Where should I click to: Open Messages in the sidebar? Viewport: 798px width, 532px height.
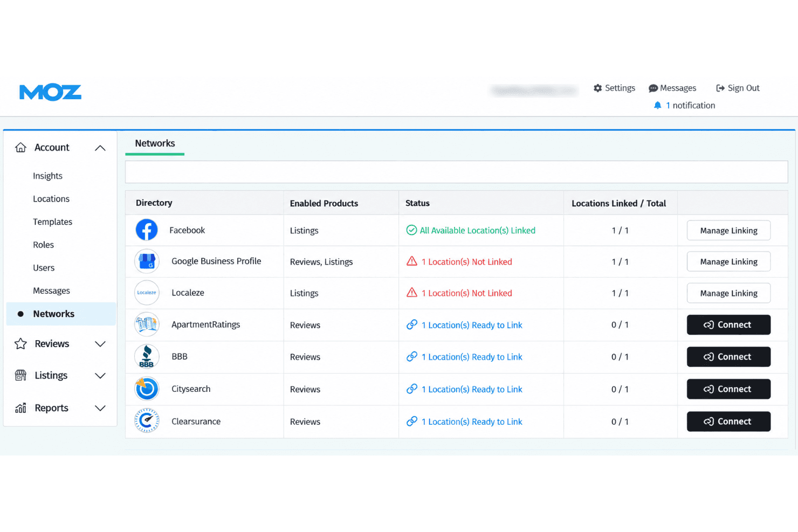tap(51, 291)
